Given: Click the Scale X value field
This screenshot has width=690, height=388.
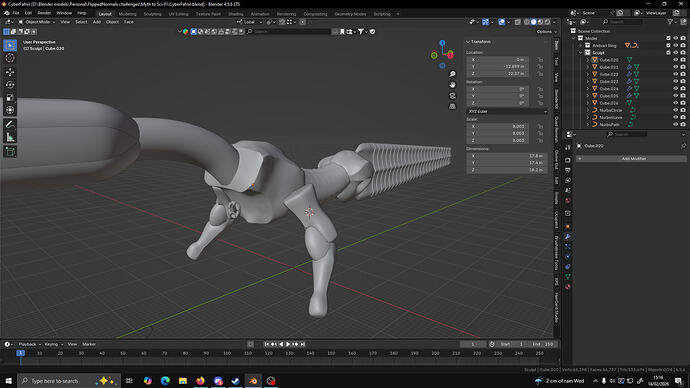Looking at the screenshot, I should [x=498, y=126].
